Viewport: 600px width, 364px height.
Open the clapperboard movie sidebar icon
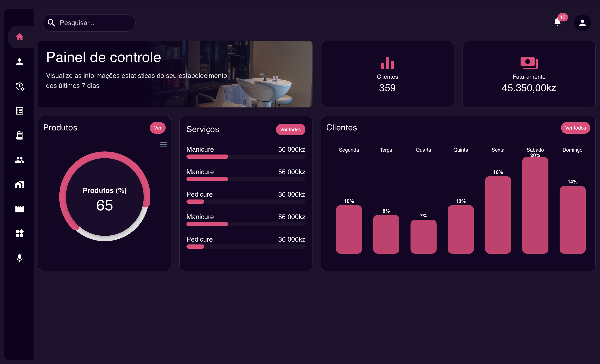coord(20,209)
